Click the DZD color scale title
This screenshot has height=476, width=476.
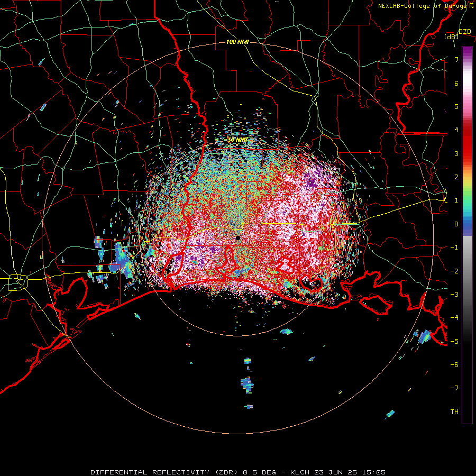(465, 32)
